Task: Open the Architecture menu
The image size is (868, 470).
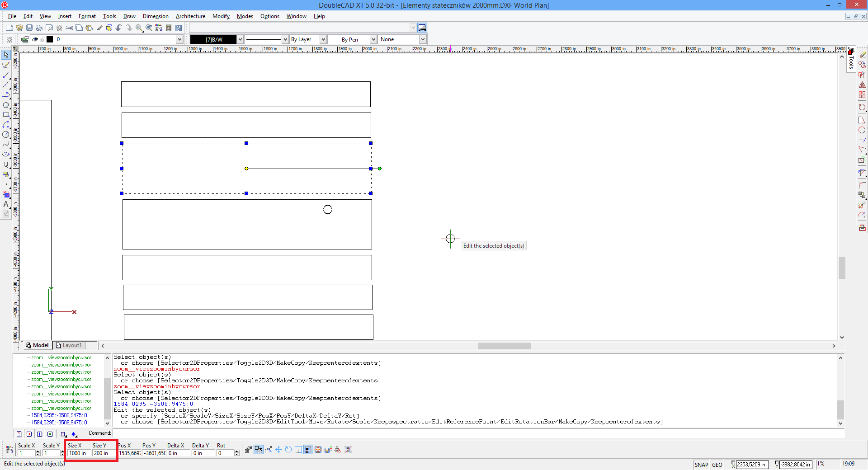Action: tap(190, 16)
